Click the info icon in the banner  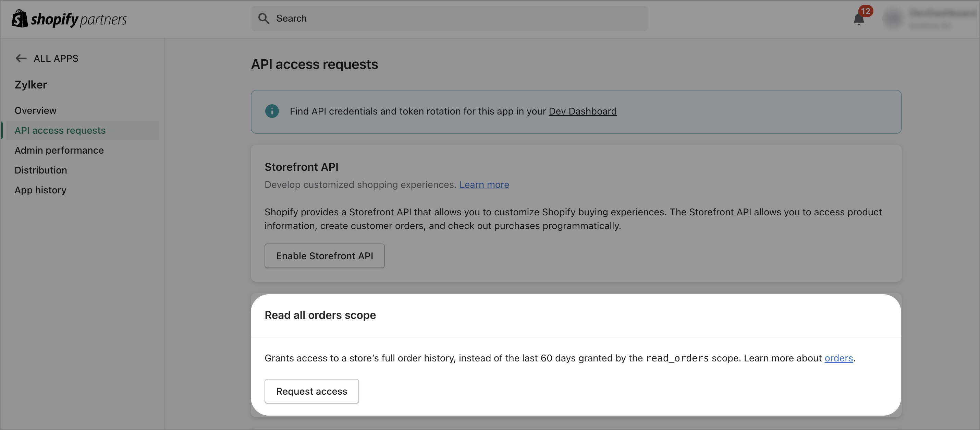(x=272, y=111)
